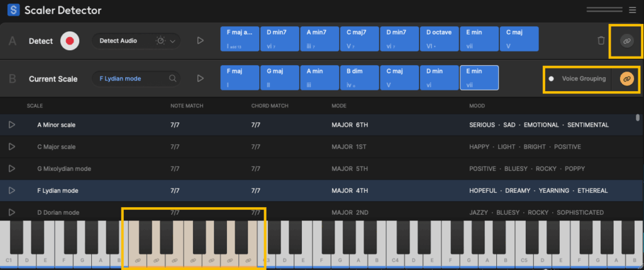Preview the C Major scale with play arrow
Viewport: 644px width, 270px height.
[x=11, y=146]
